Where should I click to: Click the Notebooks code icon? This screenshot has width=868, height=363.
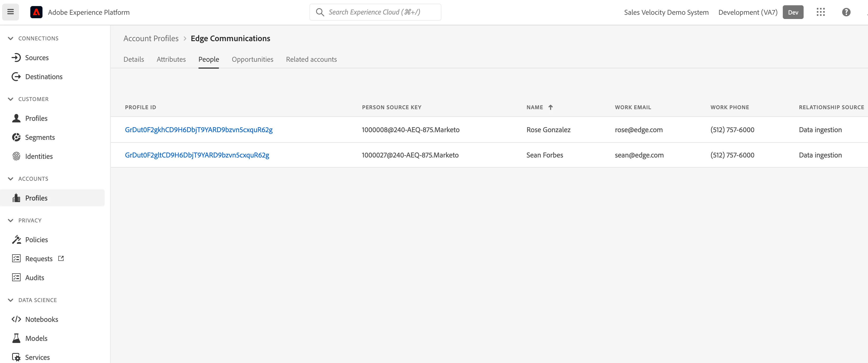16,319
